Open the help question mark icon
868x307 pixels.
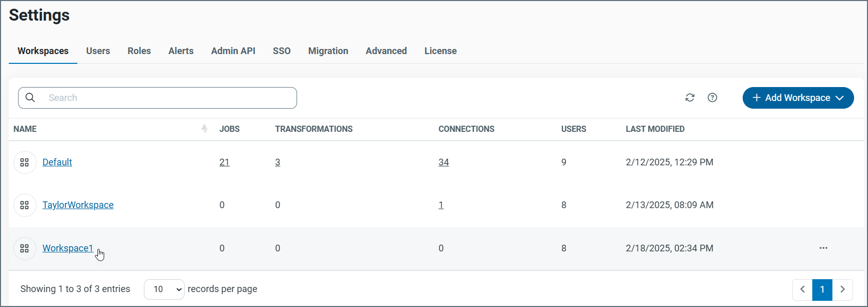pos(712,98)
